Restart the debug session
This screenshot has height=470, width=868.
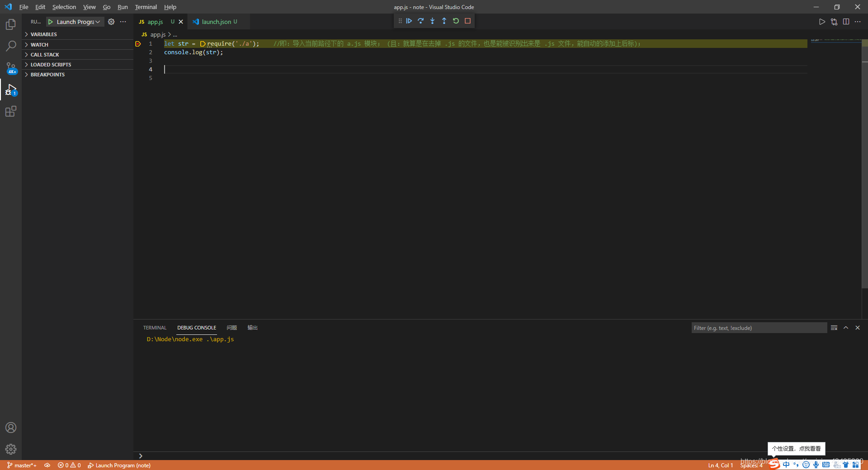coord(456,21)
